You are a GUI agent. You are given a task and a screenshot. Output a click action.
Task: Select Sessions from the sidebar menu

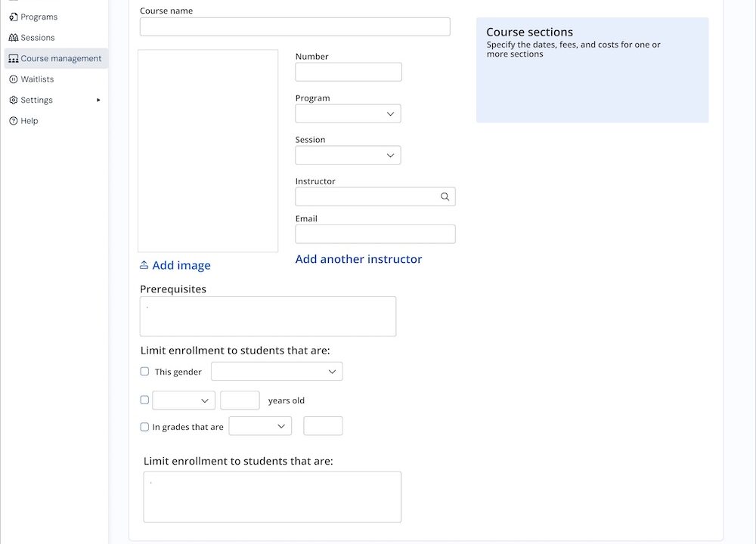click(x=36, y=37)
